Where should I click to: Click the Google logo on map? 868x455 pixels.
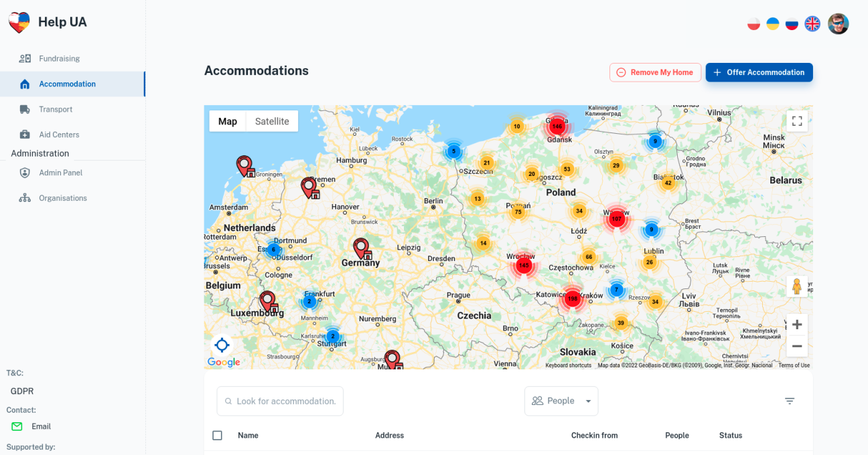(x=224, y=362)
